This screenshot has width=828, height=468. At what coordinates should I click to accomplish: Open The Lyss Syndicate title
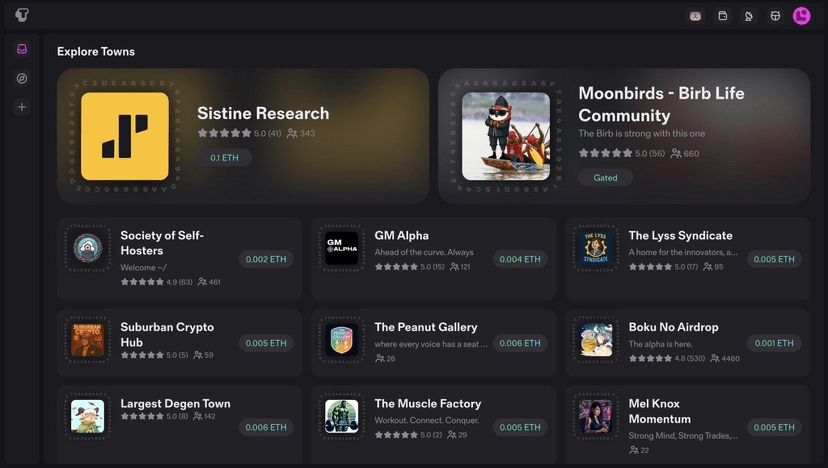pyautogui.click(x=680, y=236)
